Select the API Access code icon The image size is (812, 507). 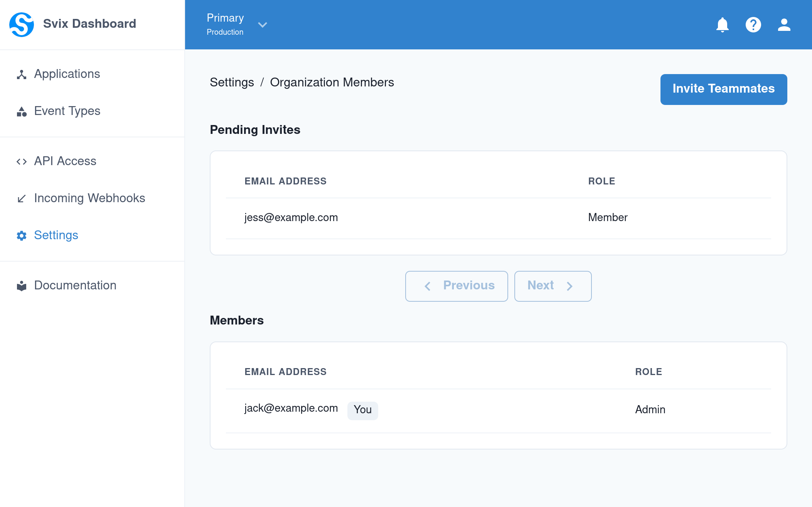[22, 161]
